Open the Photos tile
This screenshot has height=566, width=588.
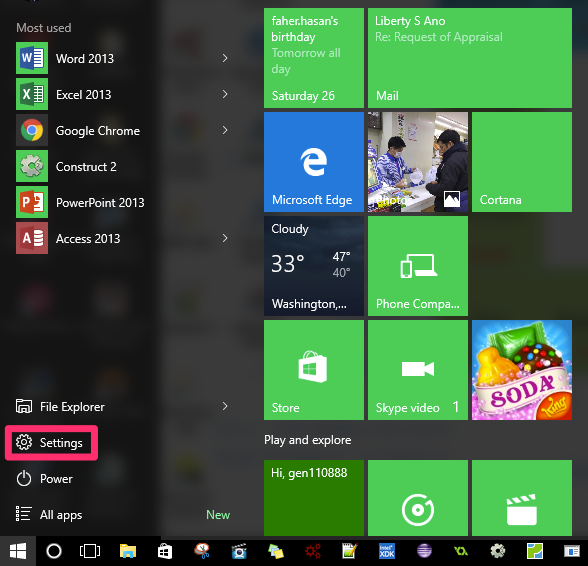tap(418, 162)
